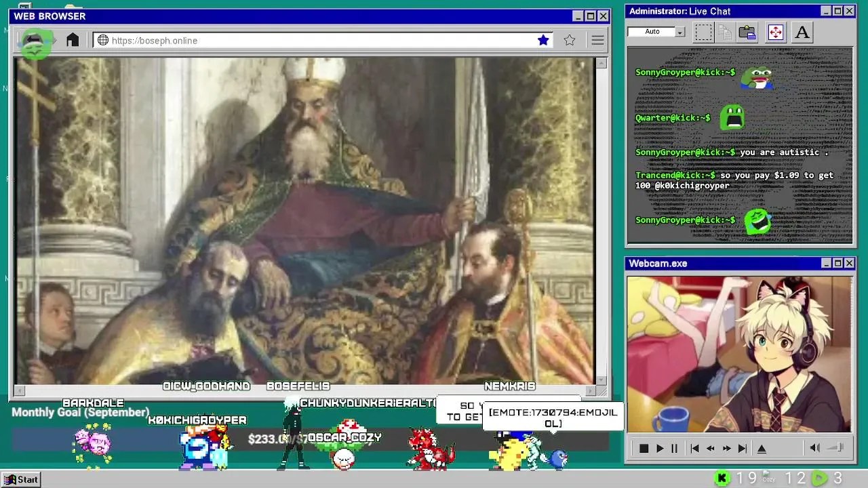Click the copy documents icon in Live Chat
The image size is (868, 488).
(725, 32)
